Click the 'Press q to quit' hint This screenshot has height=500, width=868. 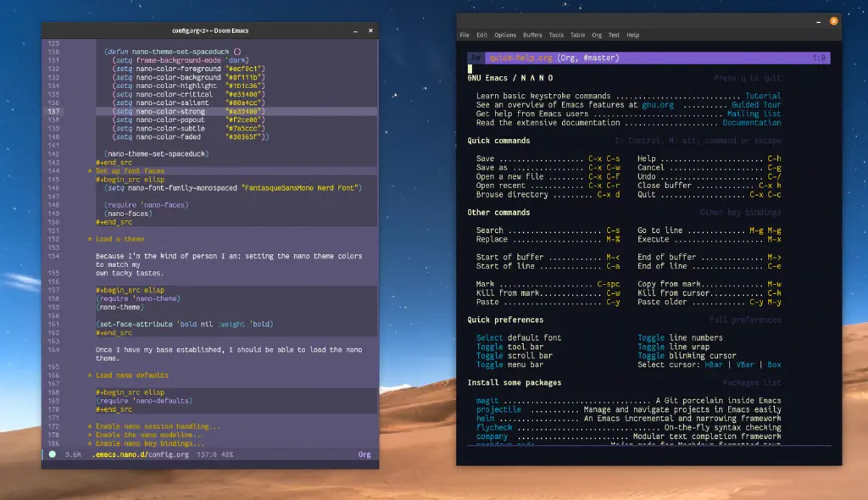coord(748,78)
